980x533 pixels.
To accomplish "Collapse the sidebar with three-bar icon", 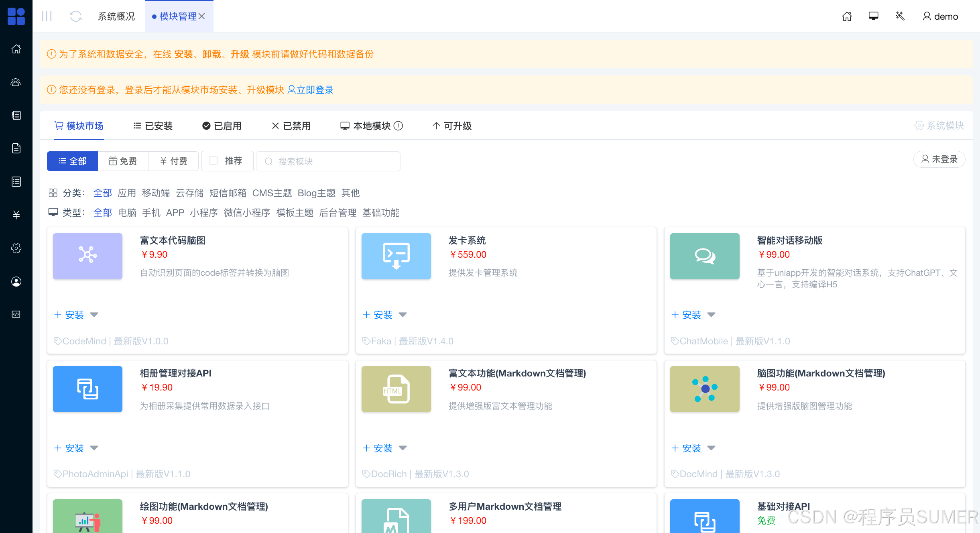I will coord(47,16).
